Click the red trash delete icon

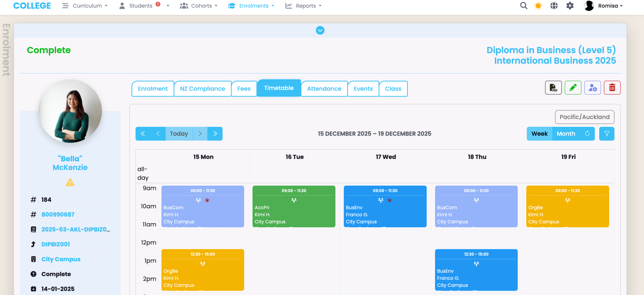click(612, 88)
